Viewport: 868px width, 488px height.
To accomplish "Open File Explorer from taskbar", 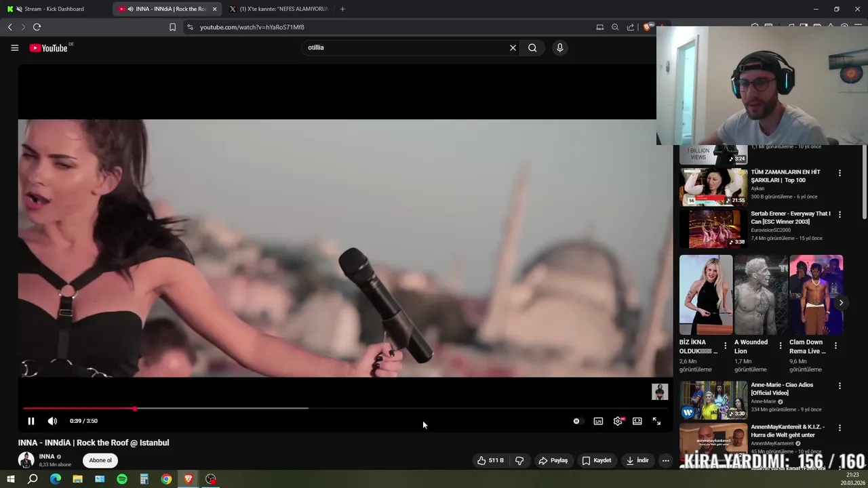I will pos(77,479).
